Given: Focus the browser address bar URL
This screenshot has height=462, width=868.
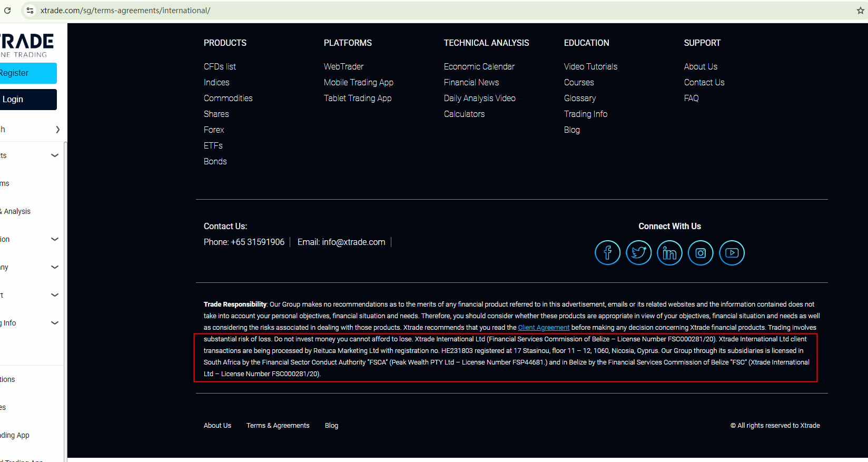Looking at the screenshot, I should [x=125, y=11].
